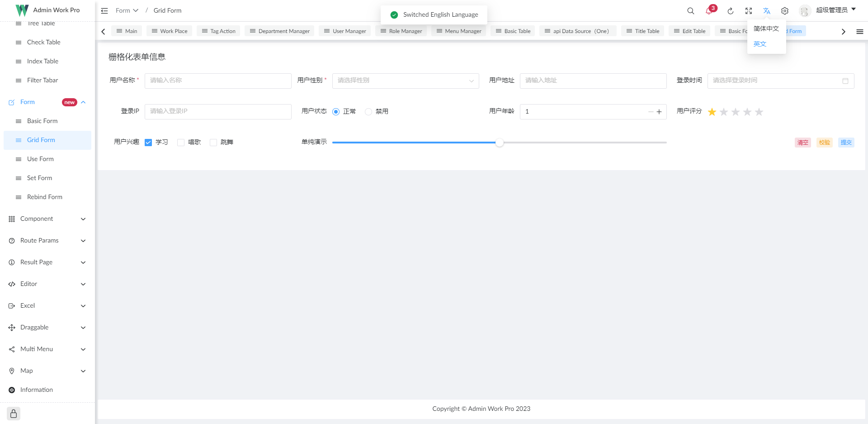The width and height of the screenshot is (868, 424).
Task: Set the third star in 用户评分 rating
Action: coord(736,112)
